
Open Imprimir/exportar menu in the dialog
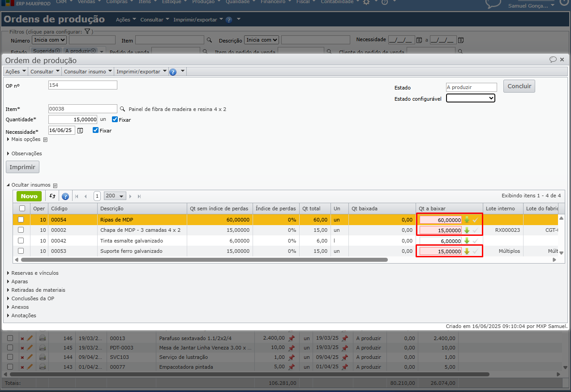(141, 72)
